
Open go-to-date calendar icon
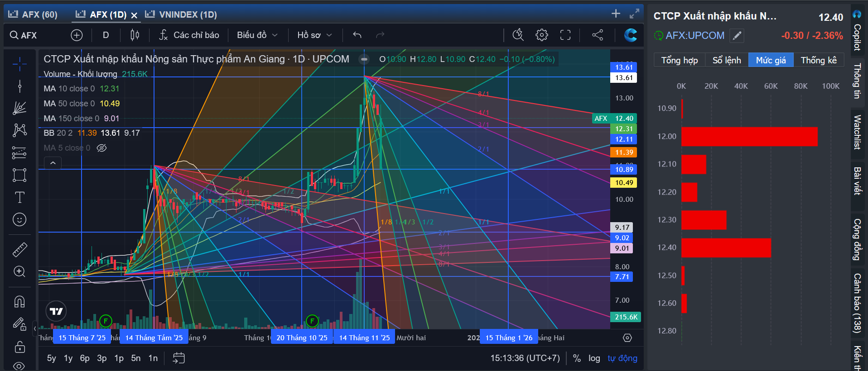tap(179, 358)
